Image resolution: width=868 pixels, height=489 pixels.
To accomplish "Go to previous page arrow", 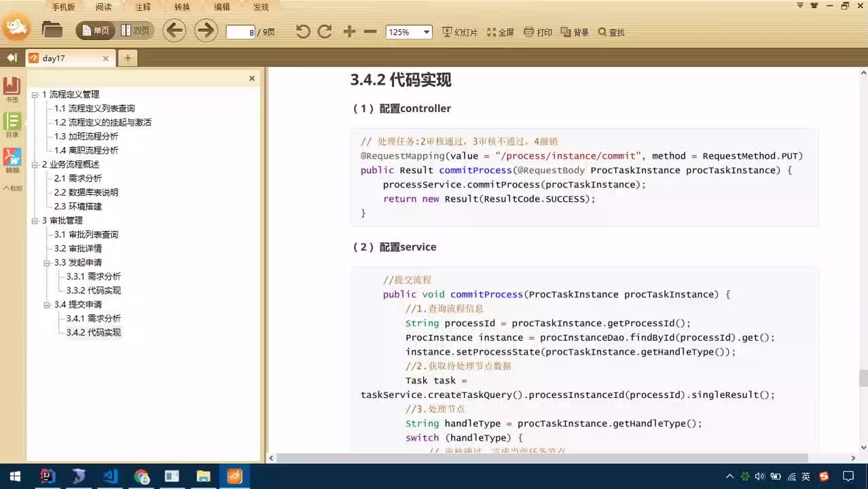I will click(x=174, y=31).
